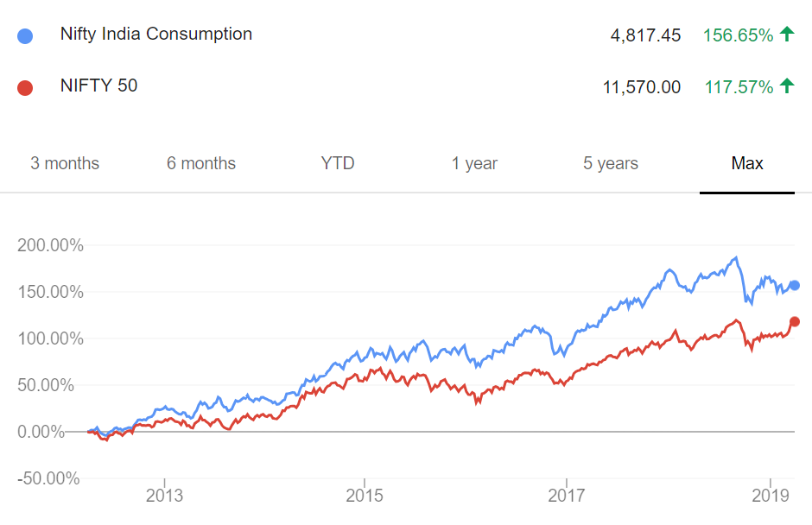Select the 3 months tab
This screenshot has width=812, height=525.
65,163
